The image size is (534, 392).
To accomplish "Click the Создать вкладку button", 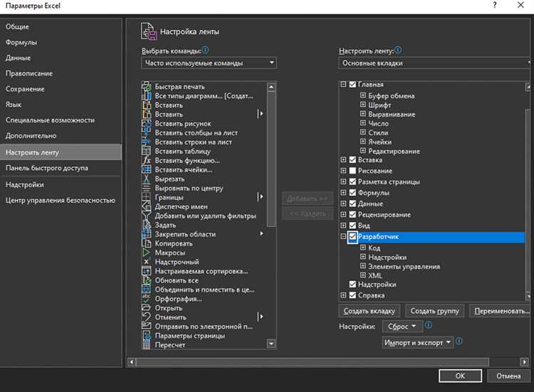I will point(369,311).
